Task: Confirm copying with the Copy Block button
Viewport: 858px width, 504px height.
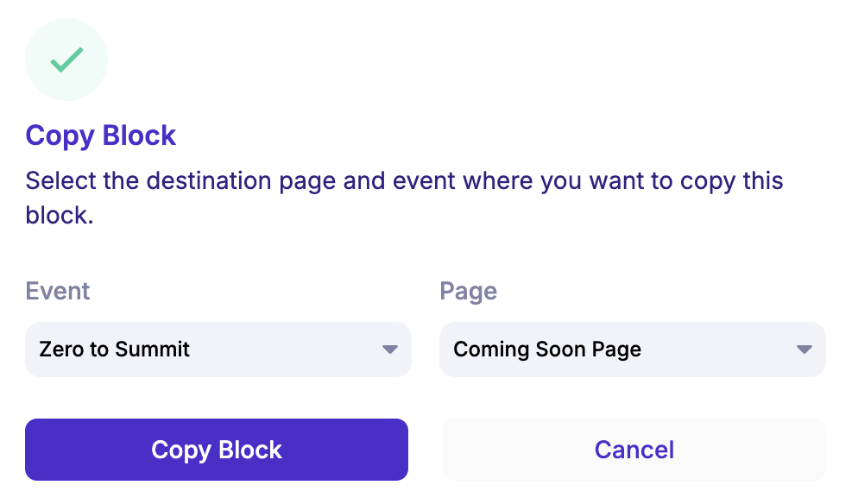Action: [x=217, y=450]
